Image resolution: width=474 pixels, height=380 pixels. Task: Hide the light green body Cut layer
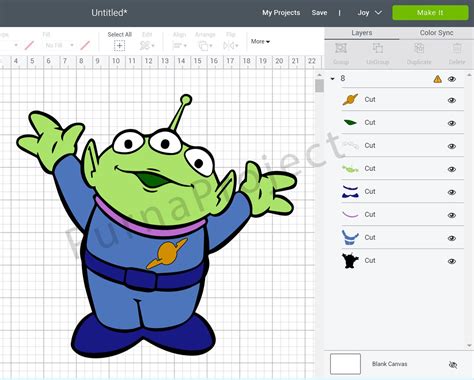452,169
